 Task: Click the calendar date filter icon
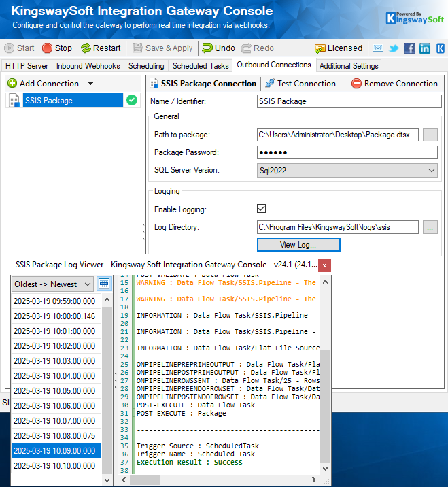tap(104, 284)
